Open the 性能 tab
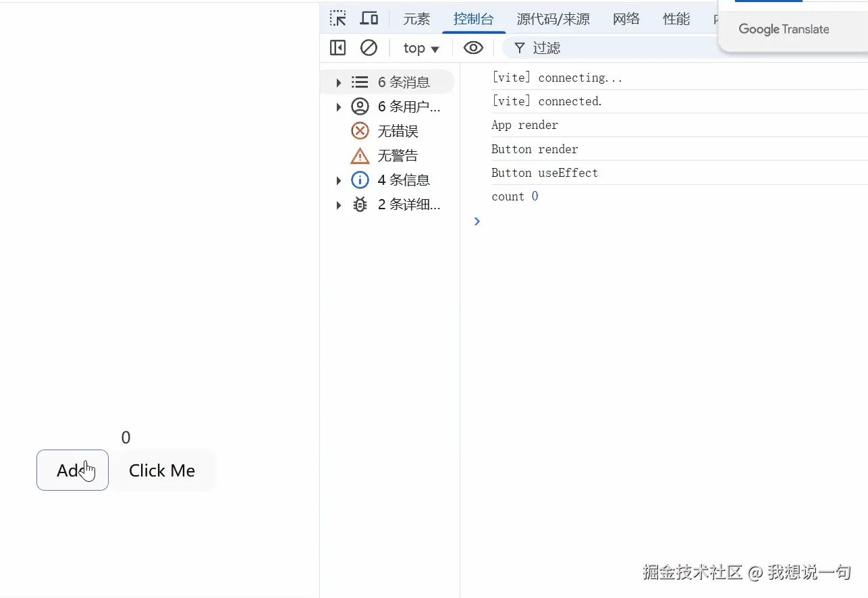Screen dimensions: 868x598 pos(676,19)
